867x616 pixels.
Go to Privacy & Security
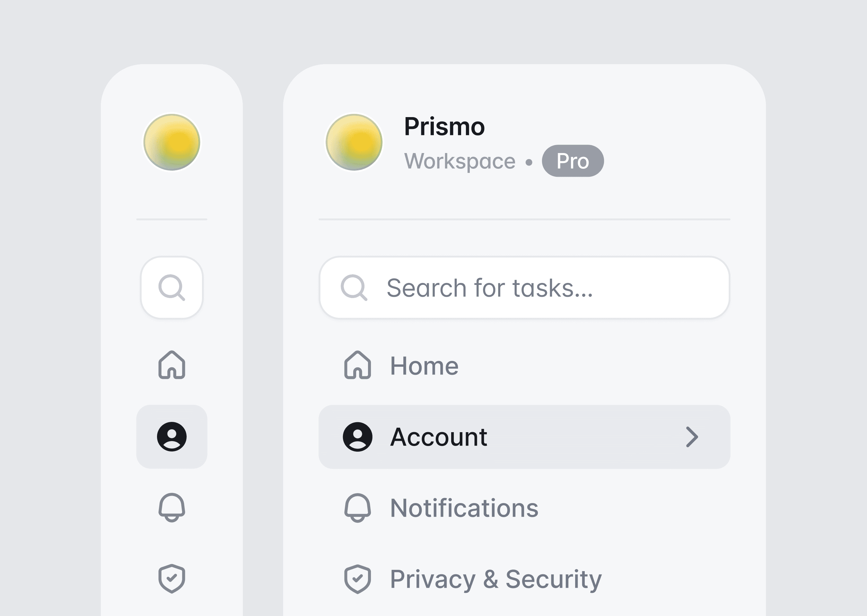[495, 579]
